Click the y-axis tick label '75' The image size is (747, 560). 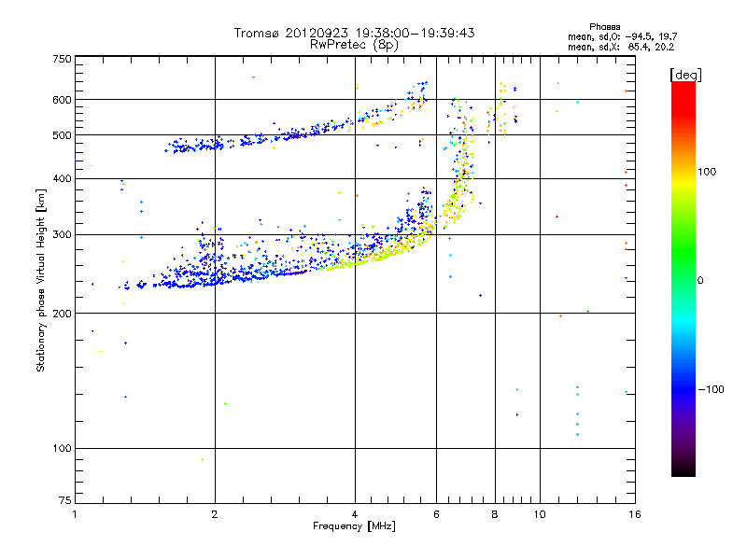coord(65,500)
